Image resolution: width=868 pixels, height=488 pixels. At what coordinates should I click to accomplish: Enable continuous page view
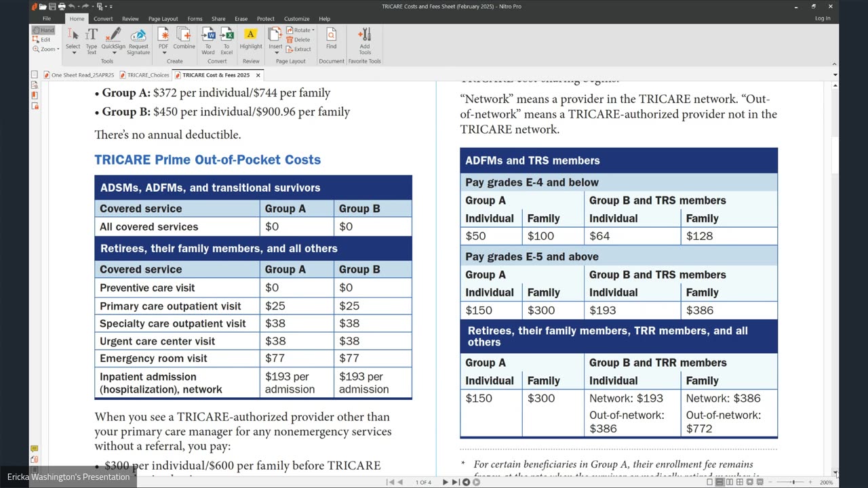coord(719,482)
